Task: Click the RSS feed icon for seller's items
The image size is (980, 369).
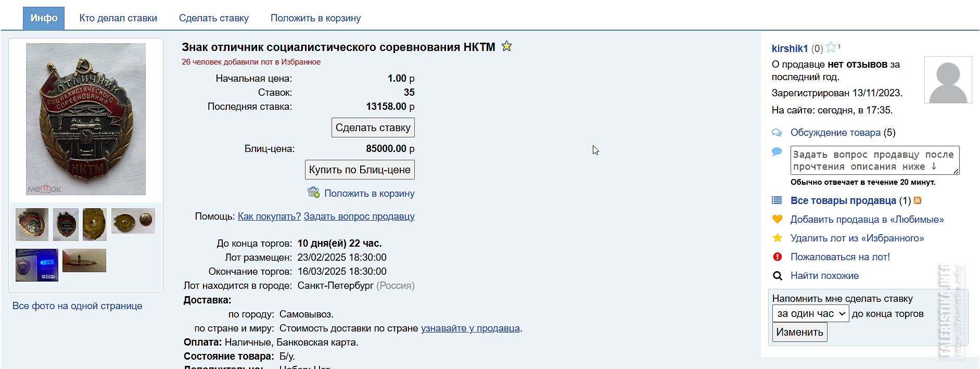Action: point(918,200)
